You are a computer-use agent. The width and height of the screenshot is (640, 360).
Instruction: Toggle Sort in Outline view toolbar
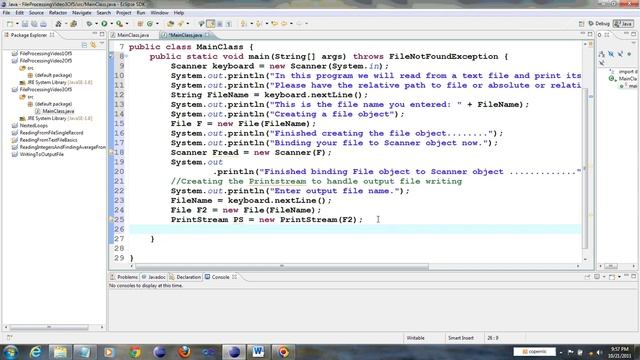(601, 53)
